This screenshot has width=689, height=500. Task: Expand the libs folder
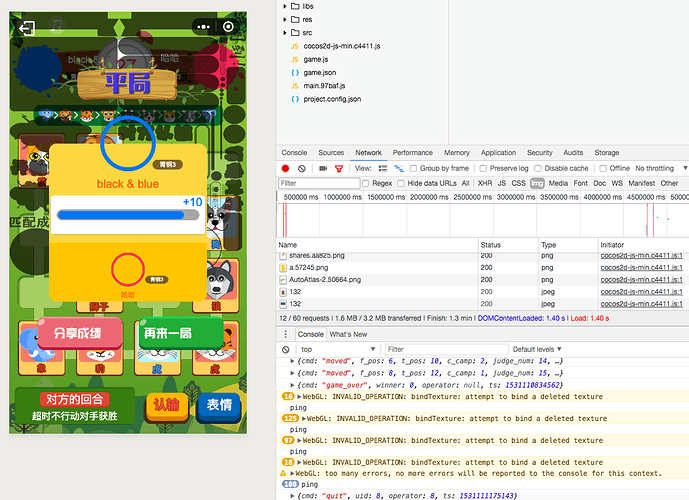[285, 6]
